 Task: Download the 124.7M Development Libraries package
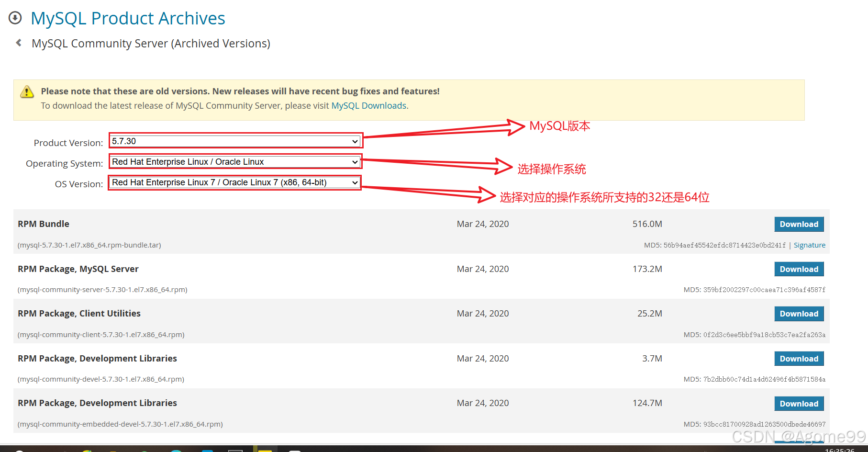click(x=799, y=403)
